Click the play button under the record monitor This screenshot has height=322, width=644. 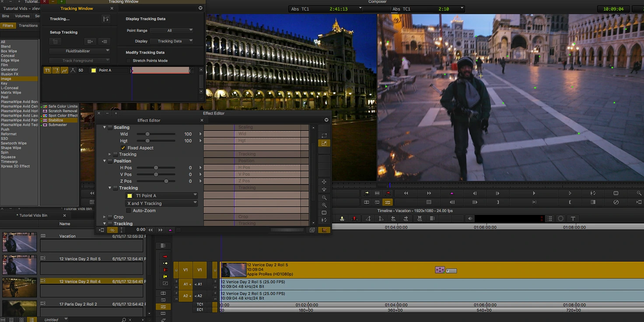coord(534,193)
